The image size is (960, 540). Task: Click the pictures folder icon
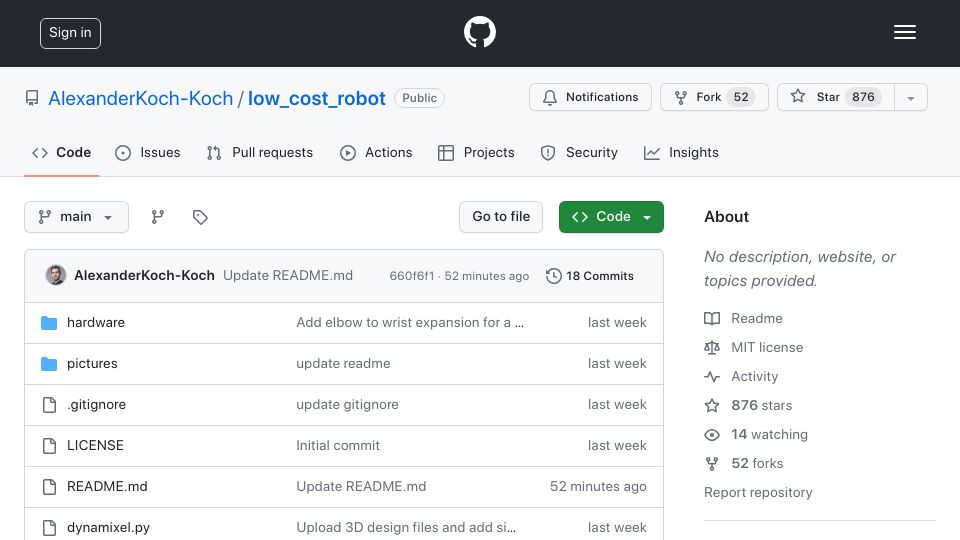click(49, 364)
